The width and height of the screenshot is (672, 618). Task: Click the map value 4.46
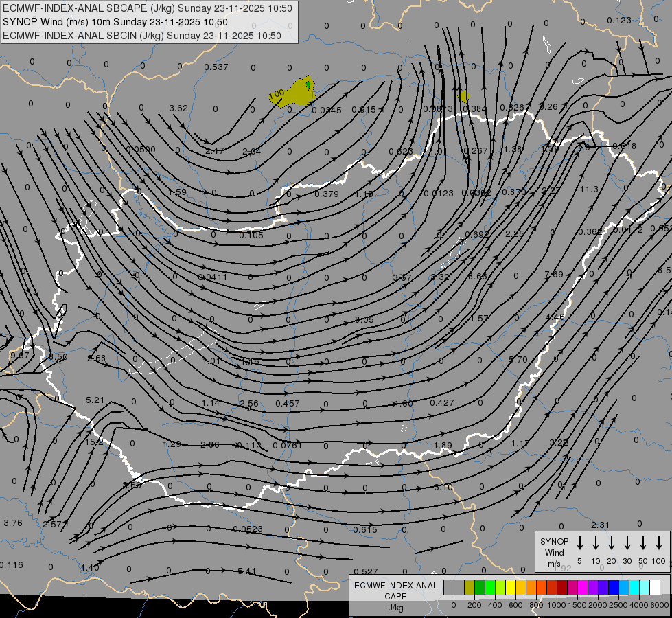(555, 317)
